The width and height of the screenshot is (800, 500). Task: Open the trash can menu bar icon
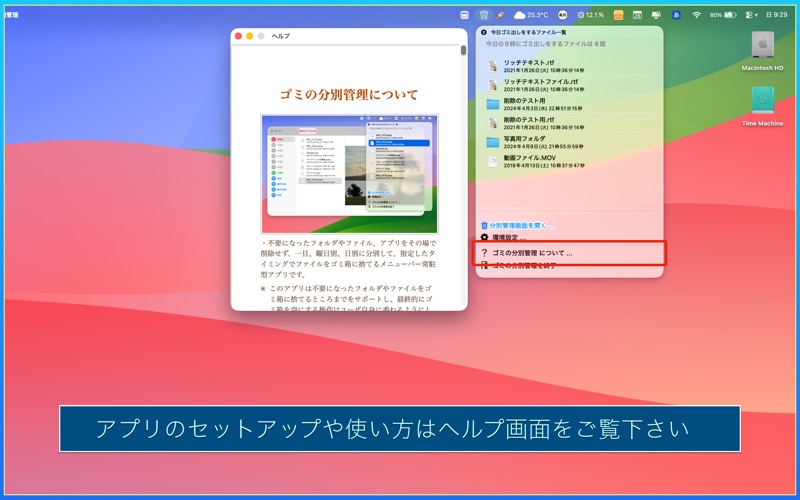click(x=484, y=15)
